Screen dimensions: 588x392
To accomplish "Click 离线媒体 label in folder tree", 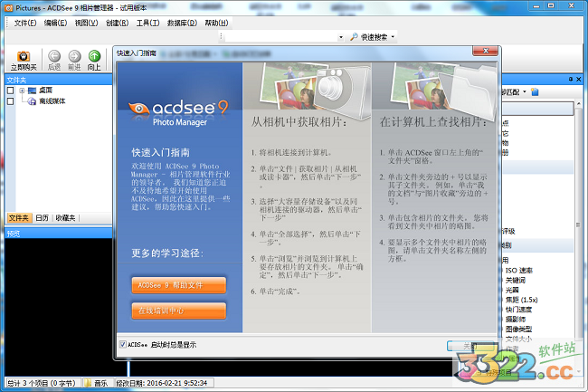I will click(52, 101).
